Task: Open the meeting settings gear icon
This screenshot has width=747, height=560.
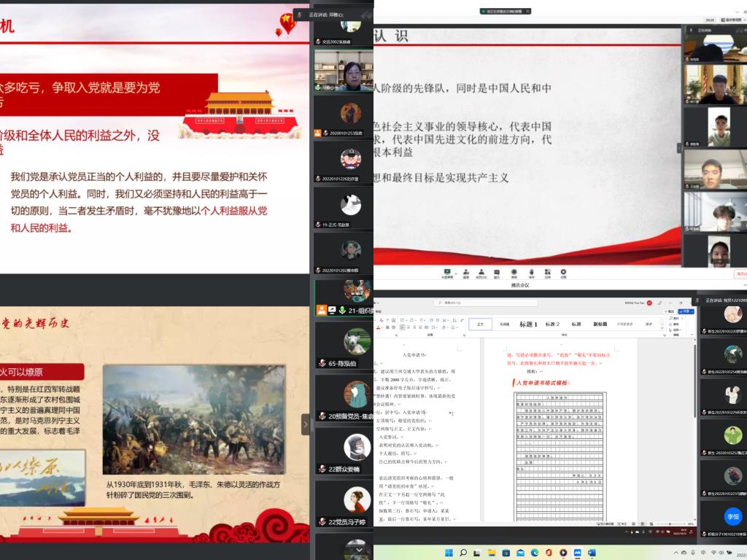Action: tap(563, 273)
